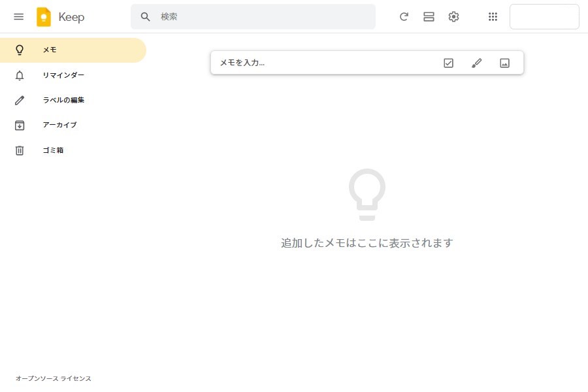
Task: Click the account box at top right
Action: pos(544,17)
